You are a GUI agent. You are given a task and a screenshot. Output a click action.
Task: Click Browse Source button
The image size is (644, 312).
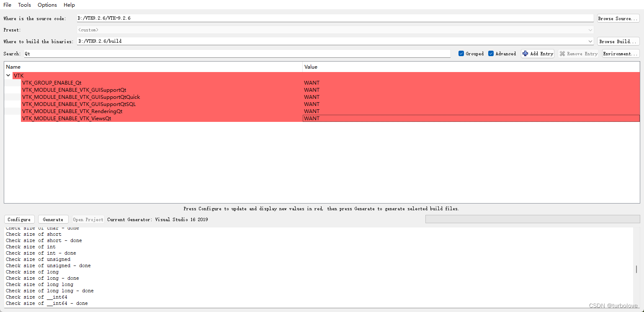(x=618, y=18)
